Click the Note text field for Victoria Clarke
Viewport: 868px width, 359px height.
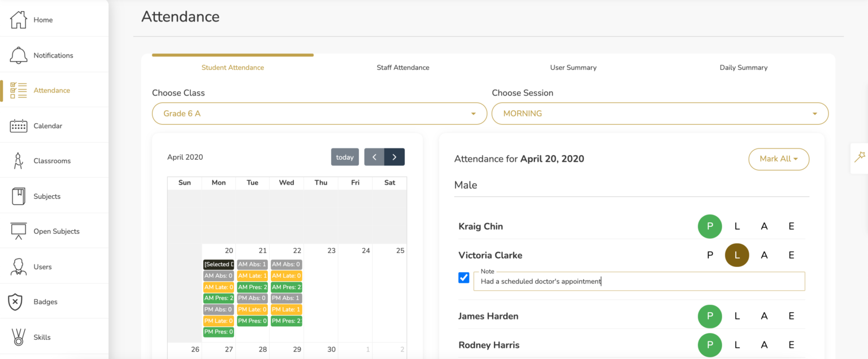tap(639, 281)
